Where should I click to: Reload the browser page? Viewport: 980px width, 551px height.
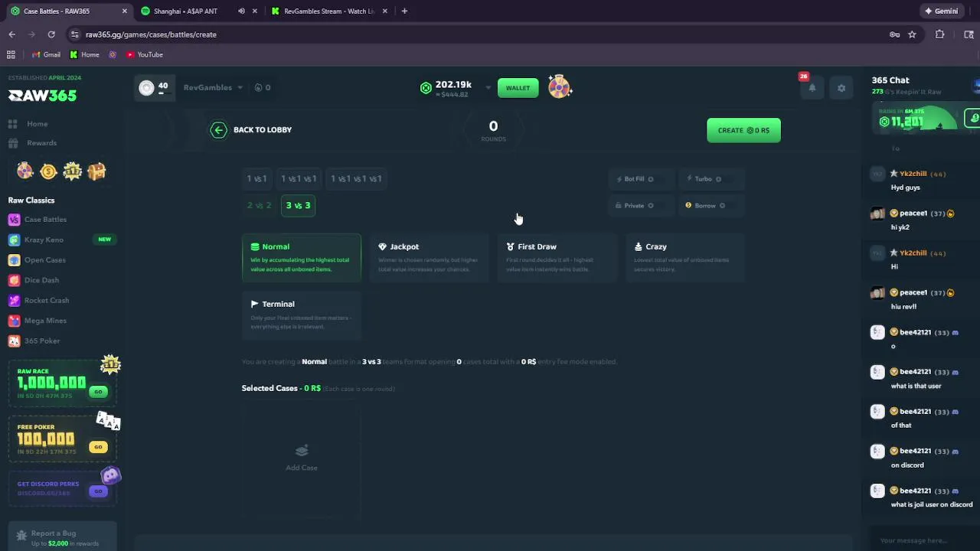pyautogui.click(x=51, y=34)
